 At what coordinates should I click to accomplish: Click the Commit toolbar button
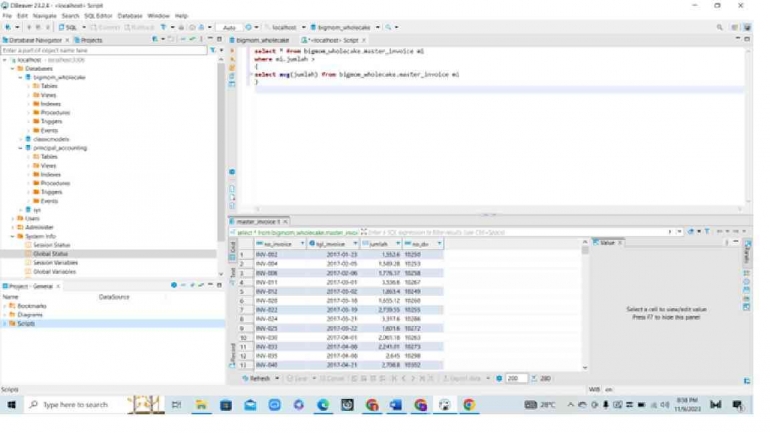(105, 27)
